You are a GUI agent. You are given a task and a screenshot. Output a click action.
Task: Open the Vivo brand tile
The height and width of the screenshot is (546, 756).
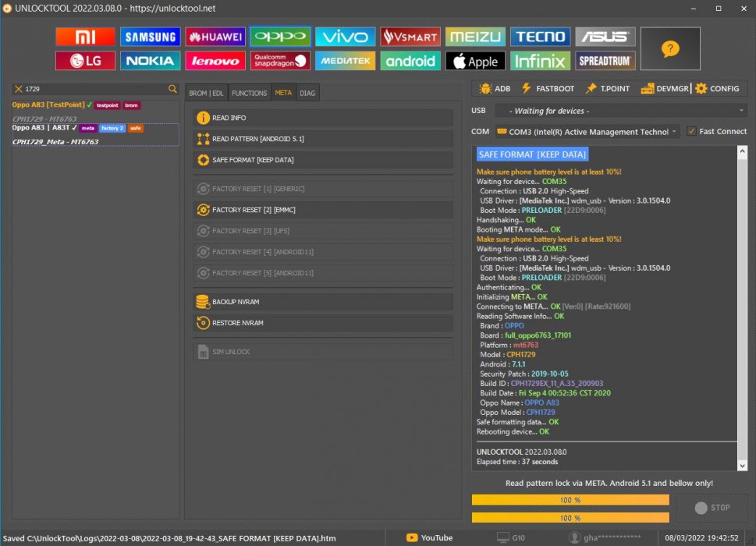345,37
